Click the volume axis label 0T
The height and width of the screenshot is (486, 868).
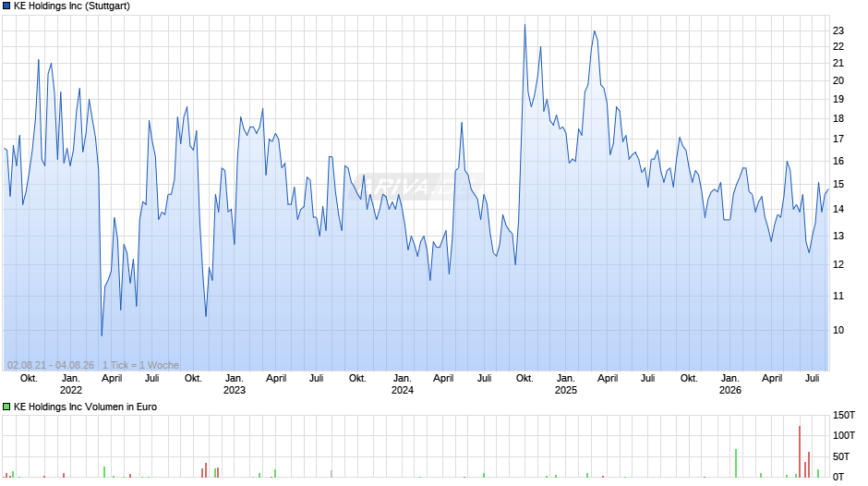click(x=838, y=477)
